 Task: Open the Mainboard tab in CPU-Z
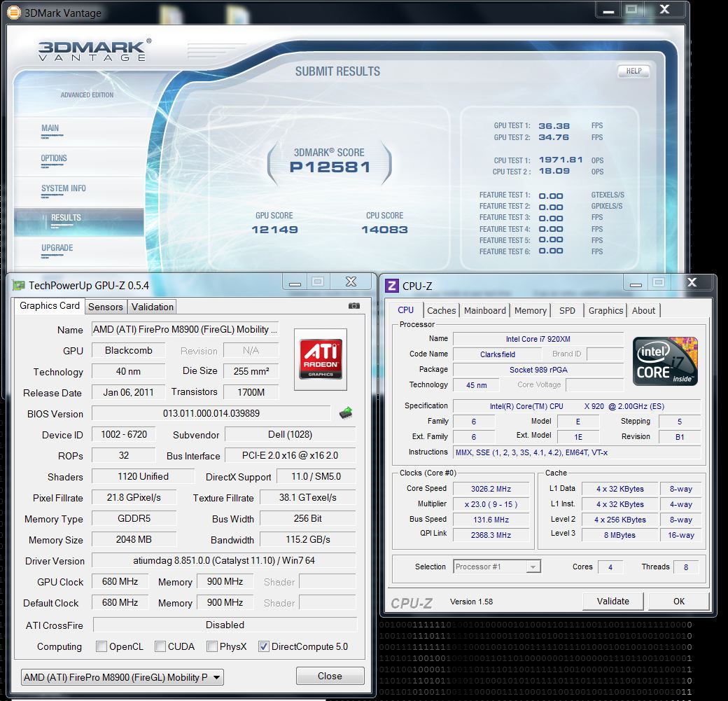click(x=484, y=310)
